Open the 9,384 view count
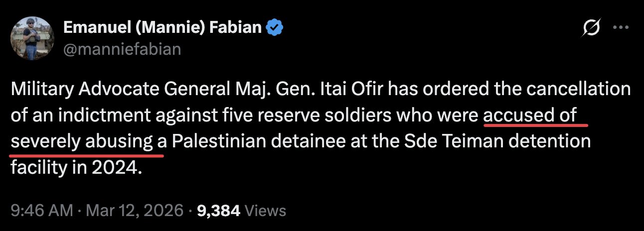 click(219, 211)
